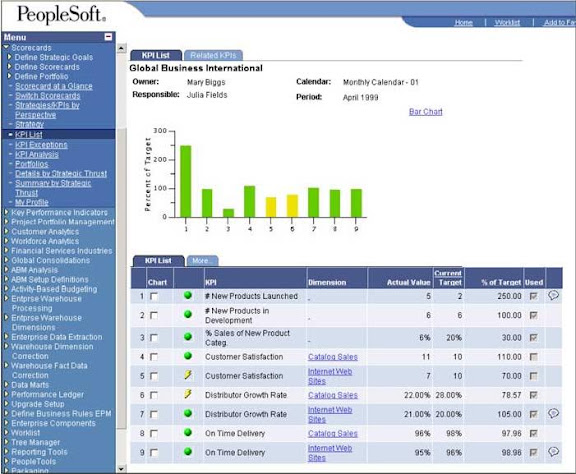Open comment bubble in KPI row 7
Screen dimensions: 576x474
(553, 413)
